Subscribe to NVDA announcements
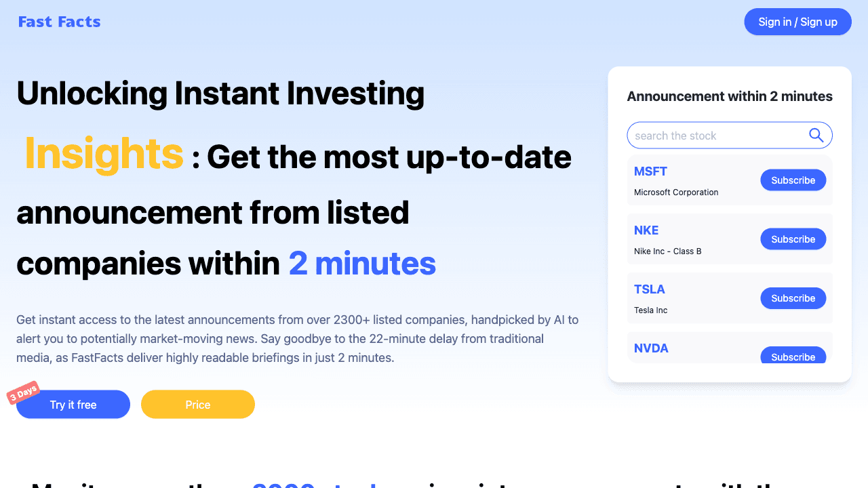 pyautogui.click(x=793, y=357)
